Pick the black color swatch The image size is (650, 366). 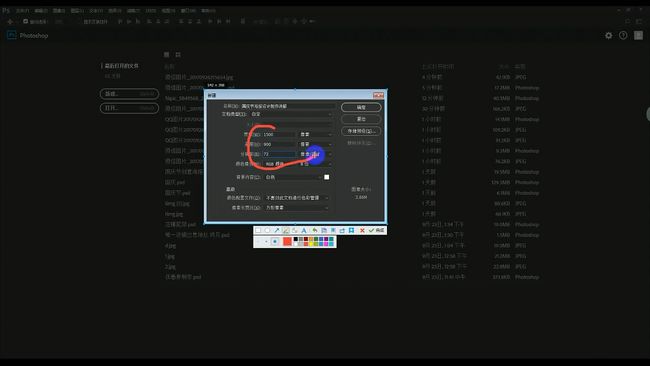click(x=296, y=239)
